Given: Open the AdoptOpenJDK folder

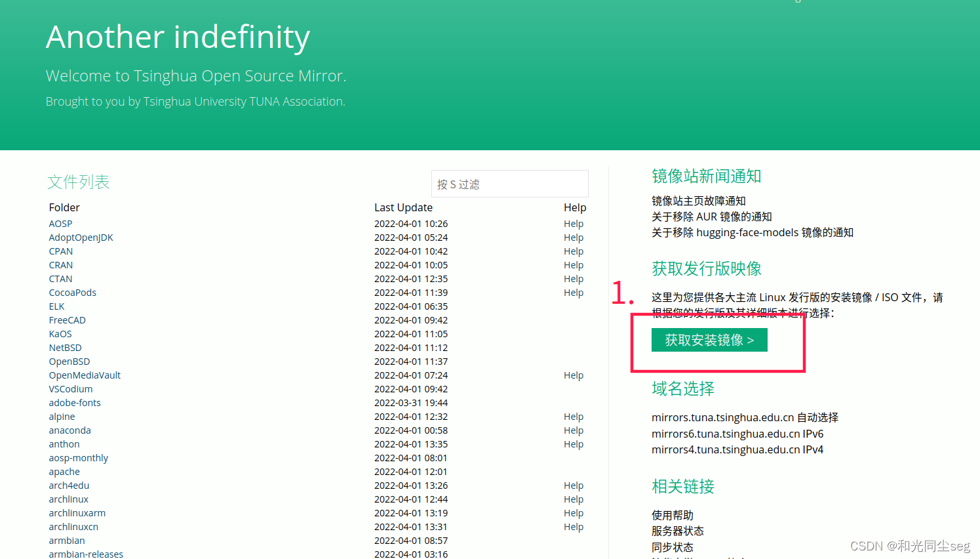Looking at the screenshot, I should [x=81, y=238].
